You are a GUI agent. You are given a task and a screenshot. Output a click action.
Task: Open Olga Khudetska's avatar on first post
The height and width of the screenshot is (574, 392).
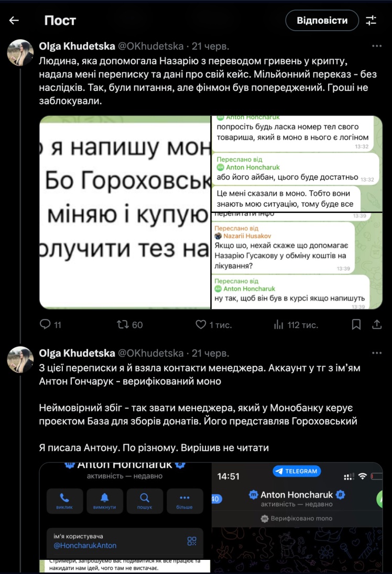click(x=20, y=52)
